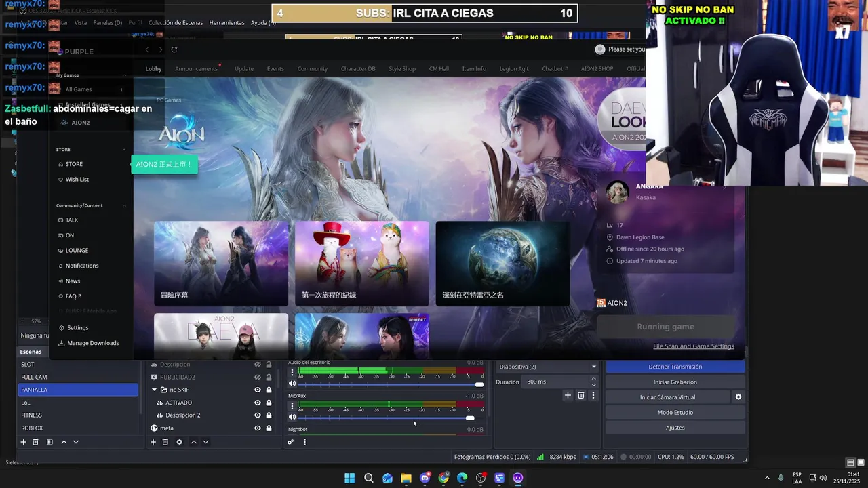868x488 pixels.
Task: Open the 冒險序幕 thumbnail card
Action: (221, 263)
